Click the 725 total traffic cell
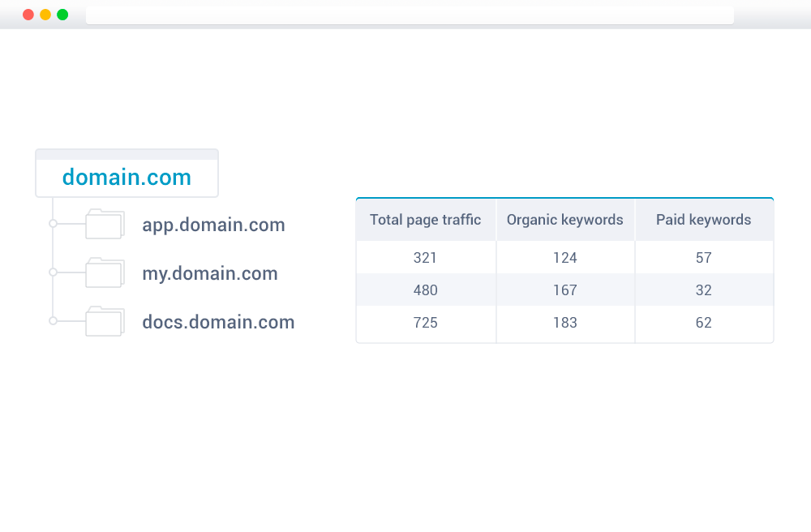This screenshot has height=532, width=811. coord(426,323)
